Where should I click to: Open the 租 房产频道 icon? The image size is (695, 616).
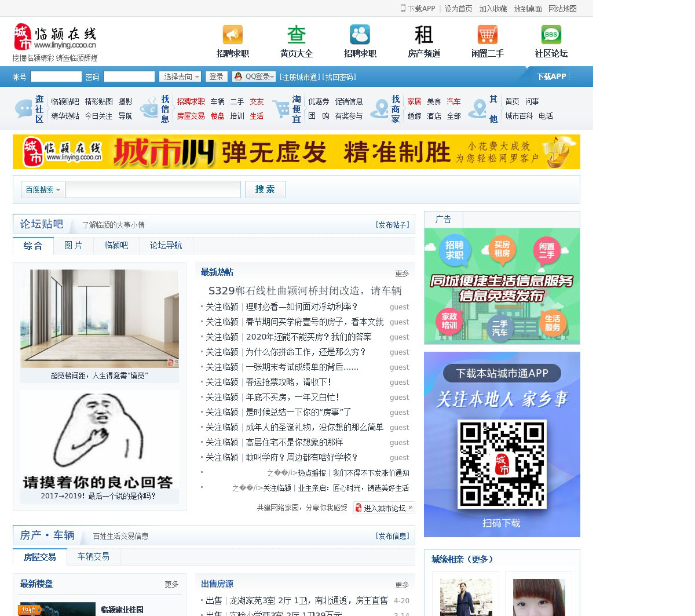[x=423, y=35]
